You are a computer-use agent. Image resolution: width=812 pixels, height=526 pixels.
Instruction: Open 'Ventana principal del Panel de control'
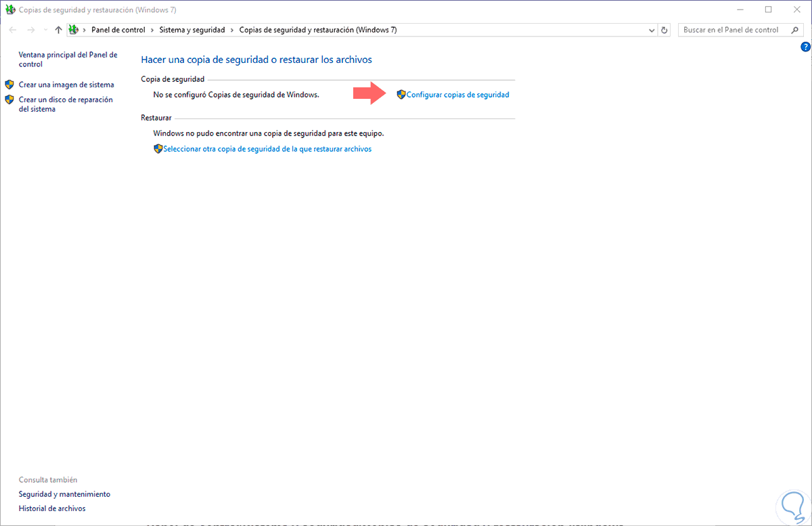point(68,60)
